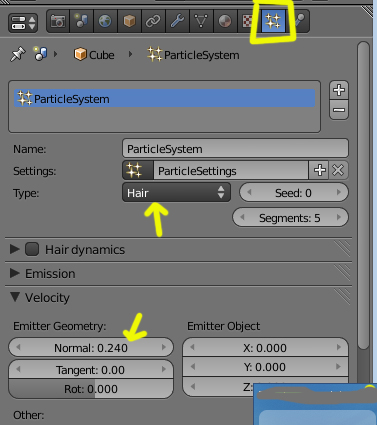This screenshot has width=377, height=425.
Task: Click the scene icon in breadcrumb
Action: point(40,54)
